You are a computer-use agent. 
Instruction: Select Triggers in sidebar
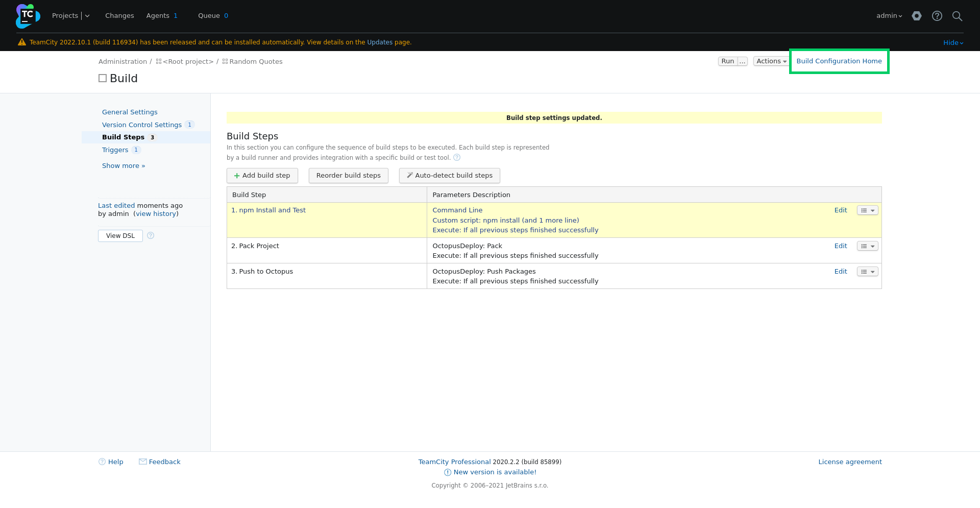(x=115, y=150)
